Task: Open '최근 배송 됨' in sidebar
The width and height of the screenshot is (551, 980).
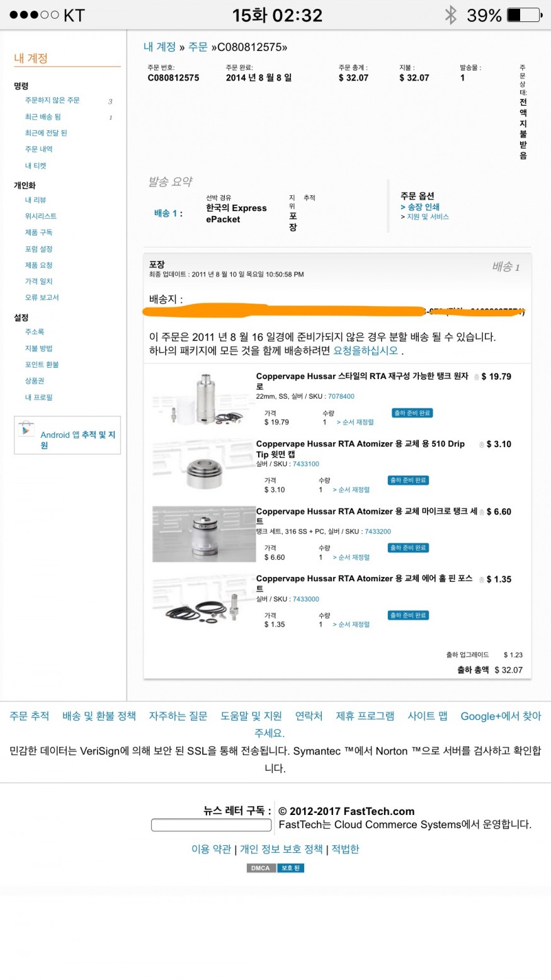Action: [43, 117]
